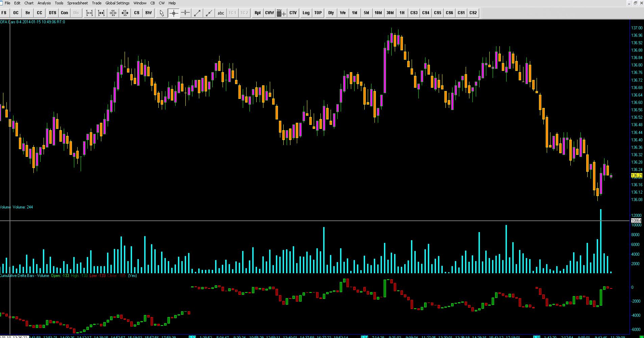Pick the crosshair icon left of the line tool
Viewport: 644px width, 338px height.
(185, 13)
